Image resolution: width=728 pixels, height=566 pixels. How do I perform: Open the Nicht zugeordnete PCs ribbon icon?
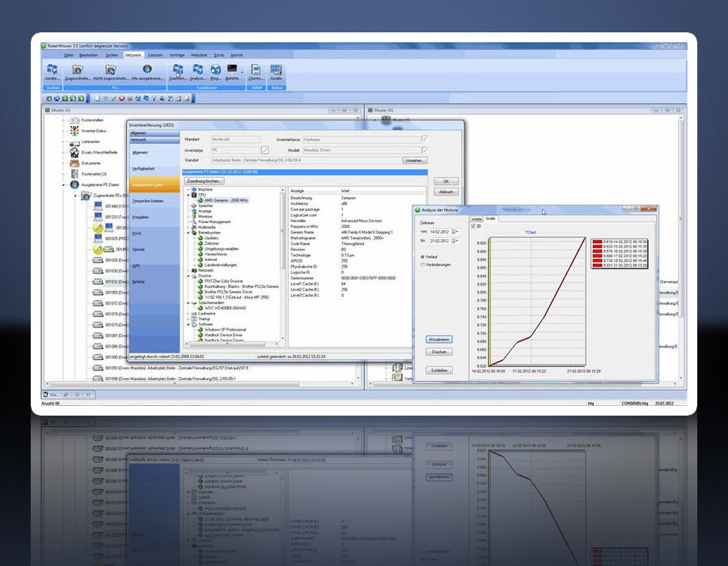pos(111,70)
